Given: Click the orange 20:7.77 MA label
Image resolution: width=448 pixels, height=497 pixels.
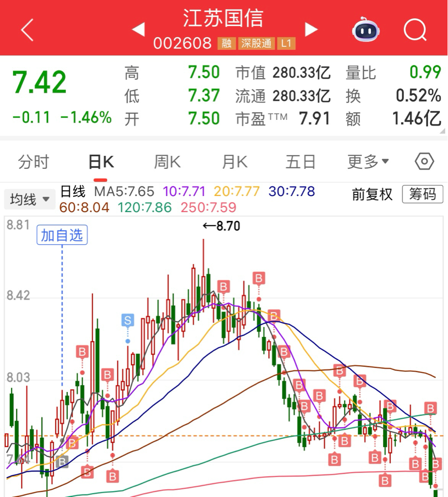Looking at the screenshot, I should (237, 191).
